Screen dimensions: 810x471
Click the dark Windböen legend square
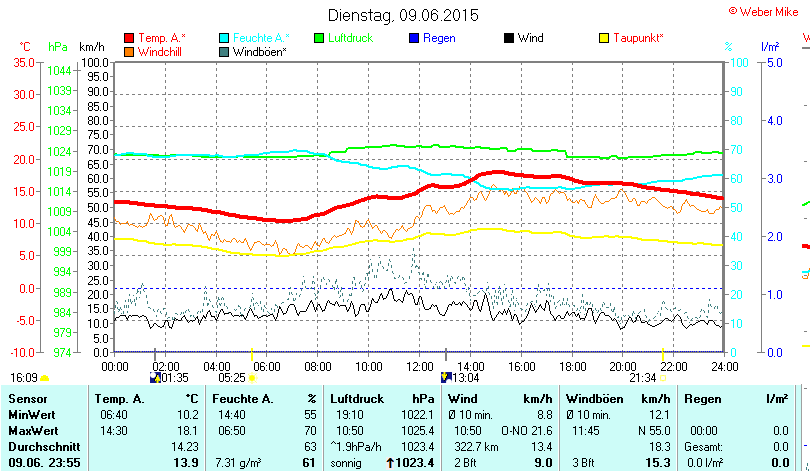coord(224,51)
